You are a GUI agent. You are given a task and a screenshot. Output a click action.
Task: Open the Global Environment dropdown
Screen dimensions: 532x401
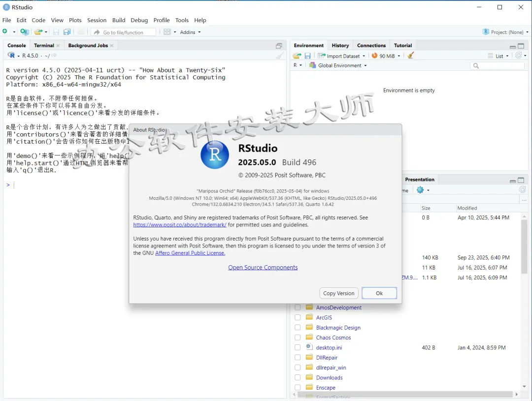366,65
